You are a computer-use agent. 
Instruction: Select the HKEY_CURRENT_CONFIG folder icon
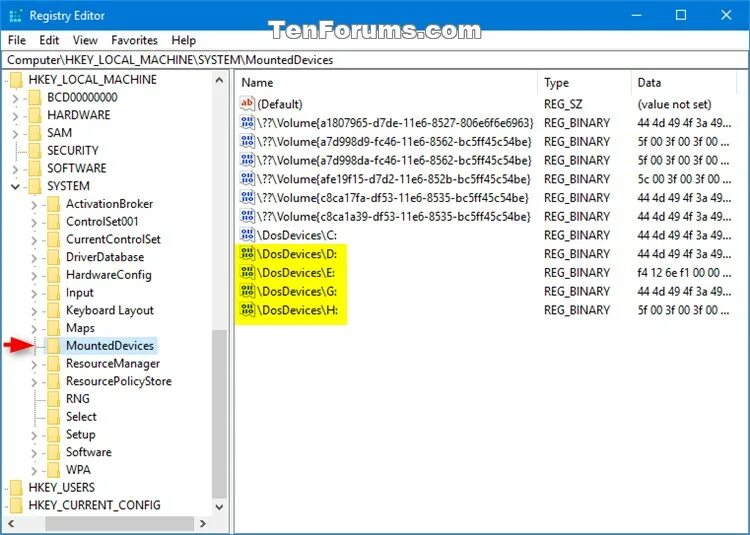pos(16,505)
